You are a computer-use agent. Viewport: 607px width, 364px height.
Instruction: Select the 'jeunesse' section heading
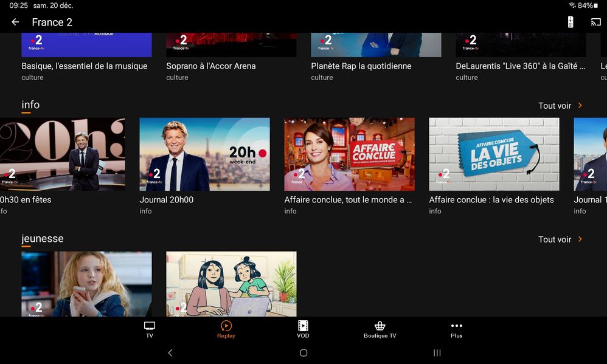(x=42, y=239)
